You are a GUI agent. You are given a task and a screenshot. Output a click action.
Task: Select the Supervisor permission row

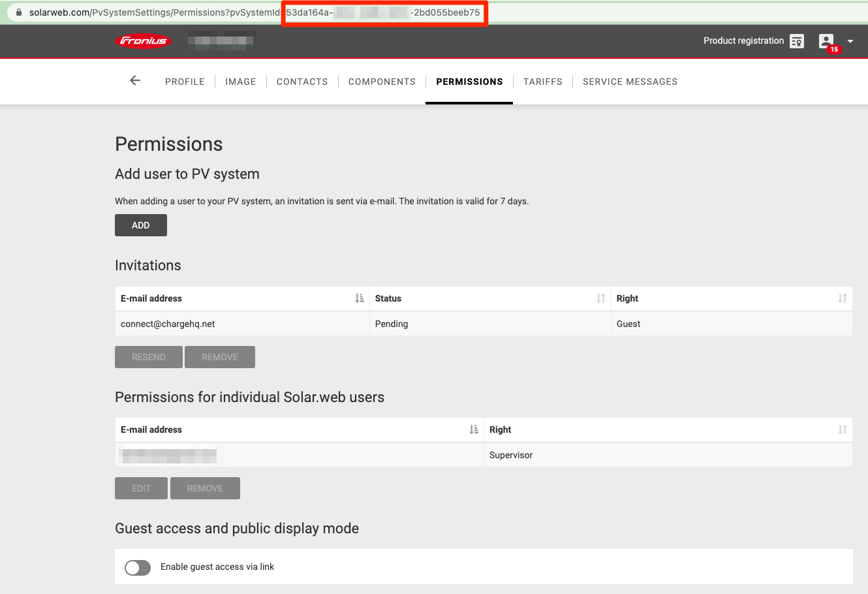tap(484, 455)
